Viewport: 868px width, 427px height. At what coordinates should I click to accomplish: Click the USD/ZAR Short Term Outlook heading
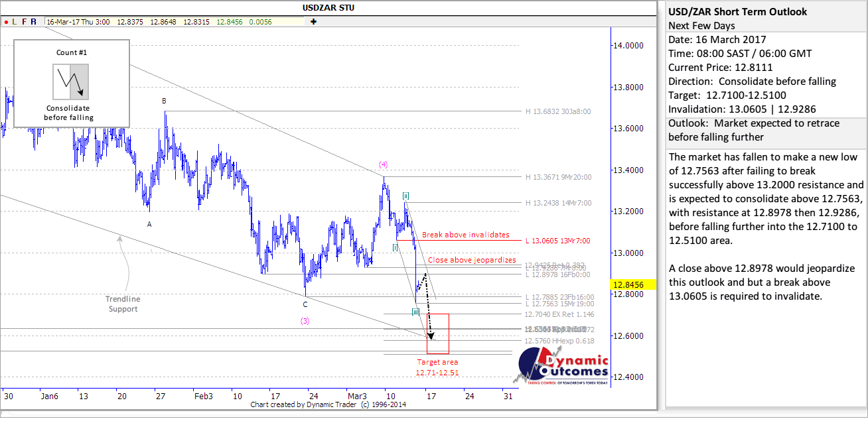[x=737, y=11]
